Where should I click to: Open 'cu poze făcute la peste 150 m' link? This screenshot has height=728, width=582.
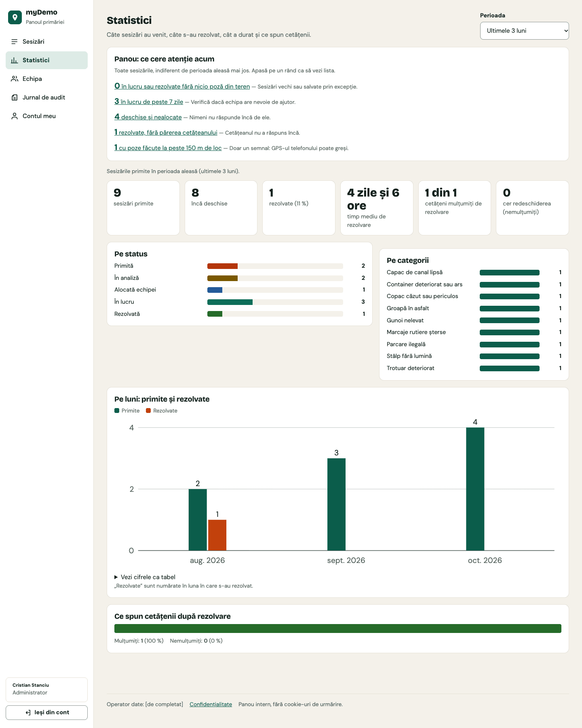[168, 148]
